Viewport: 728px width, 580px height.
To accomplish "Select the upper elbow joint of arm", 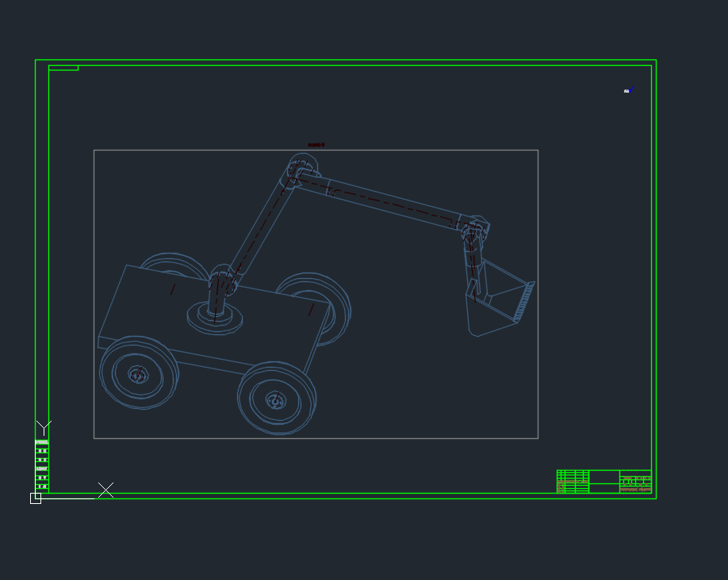I will 301,171.
